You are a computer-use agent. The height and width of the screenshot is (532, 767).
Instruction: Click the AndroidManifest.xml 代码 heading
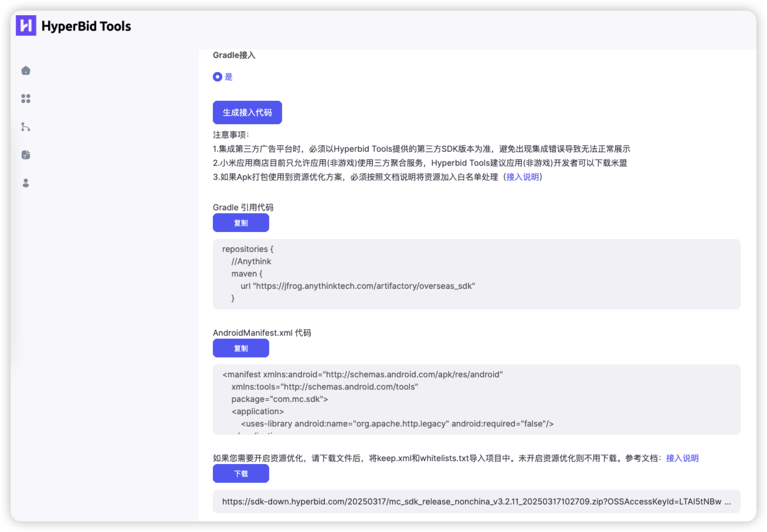tap(262, 333)
